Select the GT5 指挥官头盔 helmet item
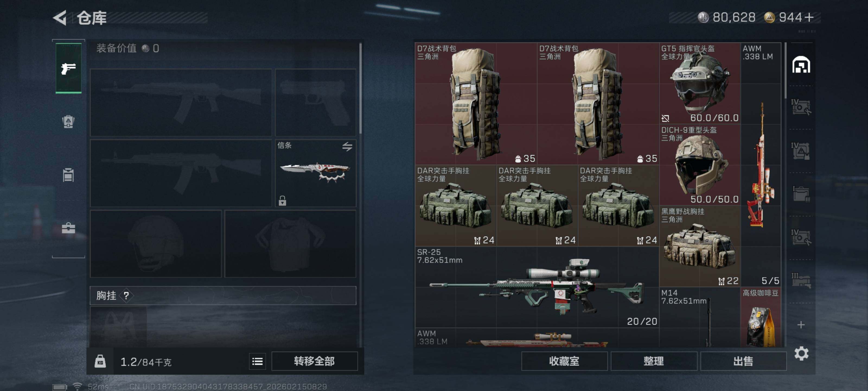 (x=700, y=83)
